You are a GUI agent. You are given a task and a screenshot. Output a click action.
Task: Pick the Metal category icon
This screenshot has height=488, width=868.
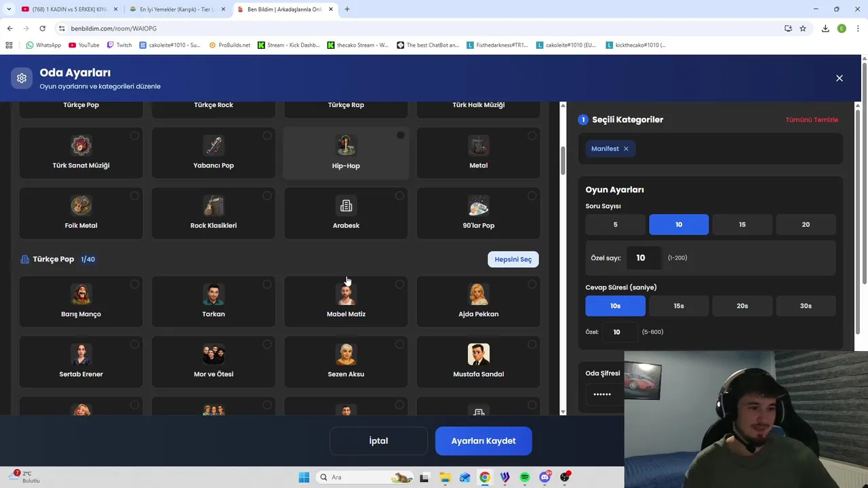479,145
